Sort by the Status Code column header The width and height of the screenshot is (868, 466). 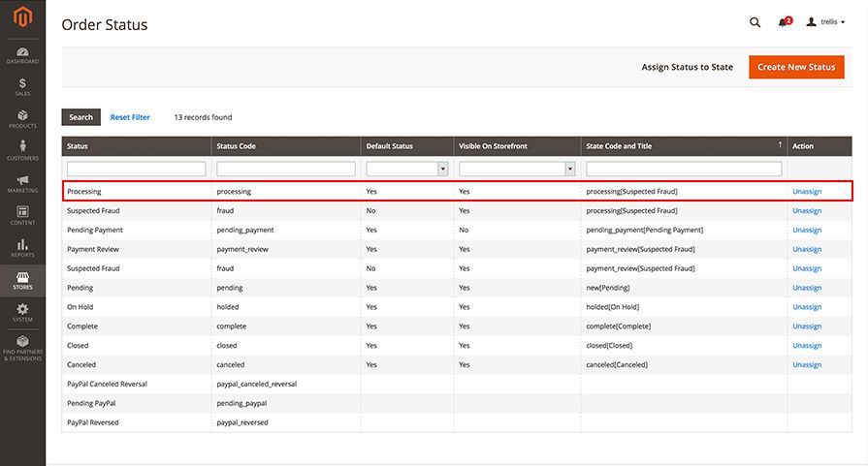coord(286,146)
